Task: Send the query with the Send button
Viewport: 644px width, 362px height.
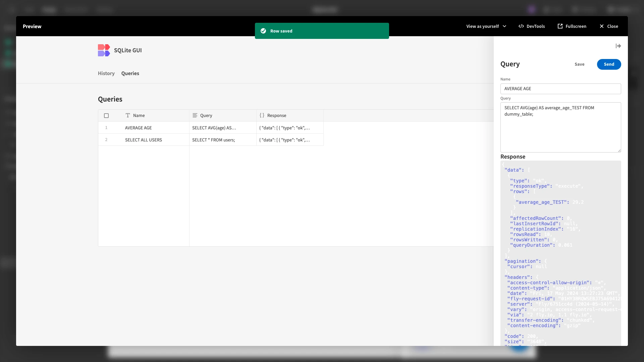Action: pyautogui.click(x=609, y=64)
